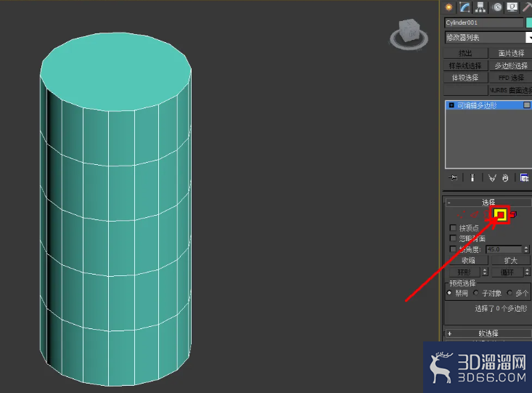Click the 环形 ring spinner arrows
Screen dimensions: 532x393
(485, 272)
